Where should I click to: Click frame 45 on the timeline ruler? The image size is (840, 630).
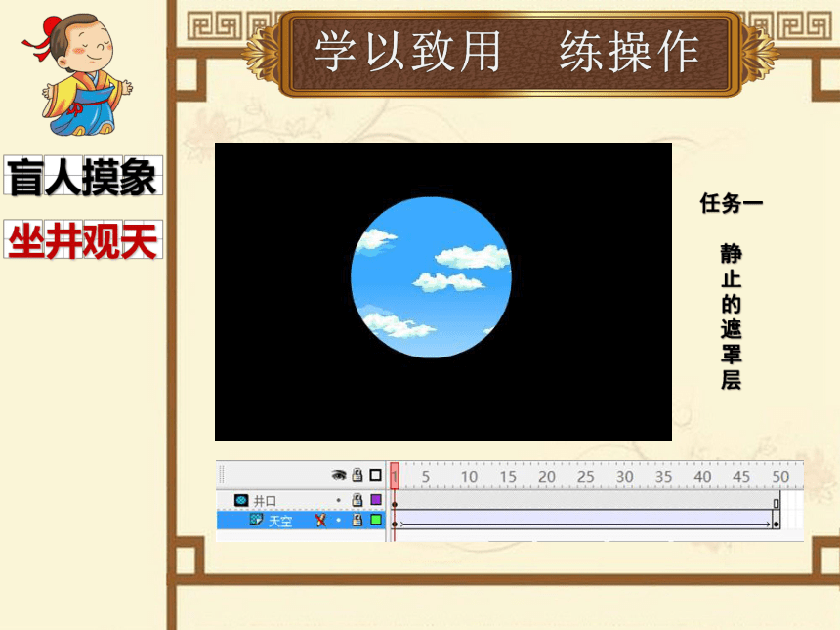(741, 477)
